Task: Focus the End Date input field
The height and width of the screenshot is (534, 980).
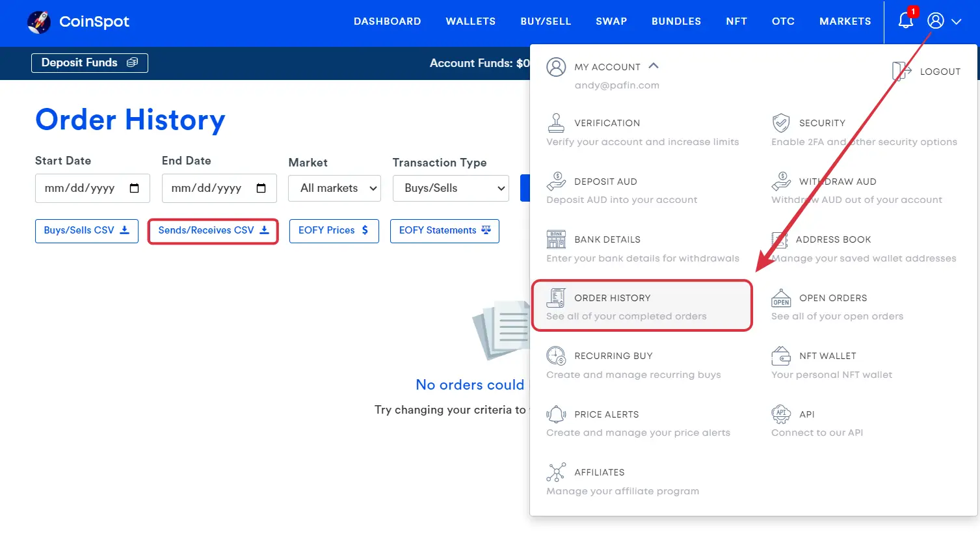Action: pyautogui.click(x=219, y=188)
